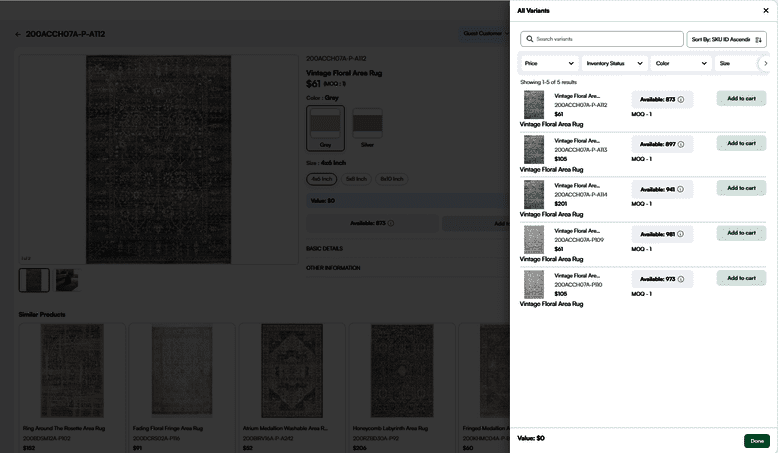Open the Color filter dropdown

(680, 63)
